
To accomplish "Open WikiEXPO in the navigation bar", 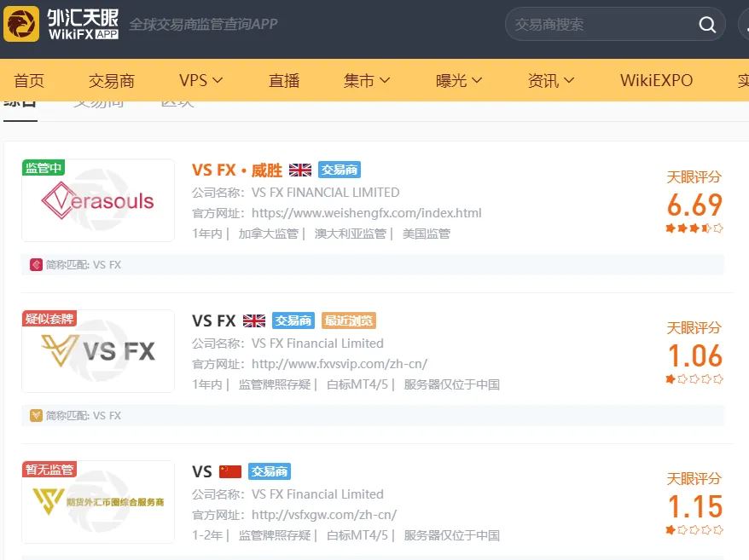I will (x=656, y=81).
